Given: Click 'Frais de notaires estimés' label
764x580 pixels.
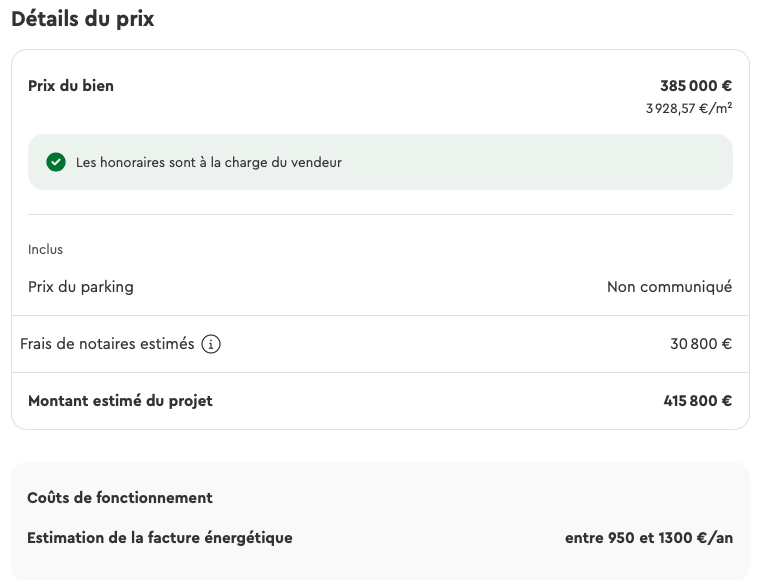Looking at the screenshot, I should [107, 344].
